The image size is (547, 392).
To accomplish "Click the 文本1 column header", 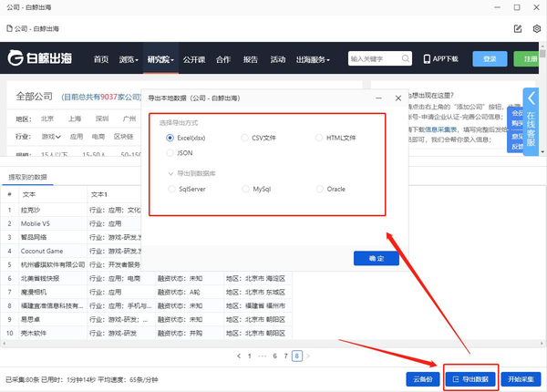I will [99, 194].
